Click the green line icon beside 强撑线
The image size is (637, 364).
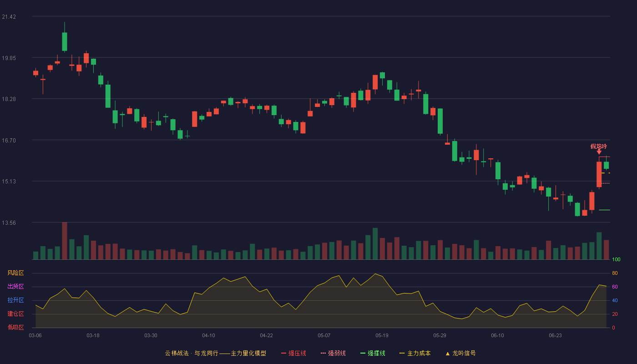(363, 353)
